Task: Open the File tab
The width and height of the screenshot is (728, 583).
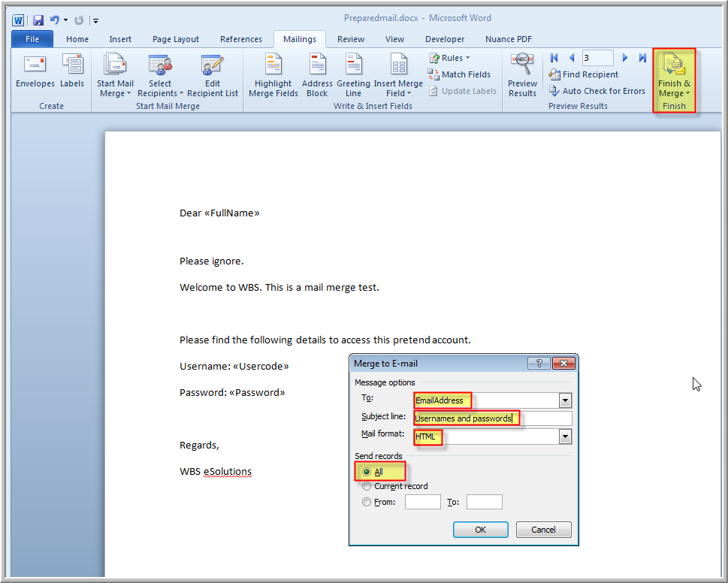Action: (32, 39)
